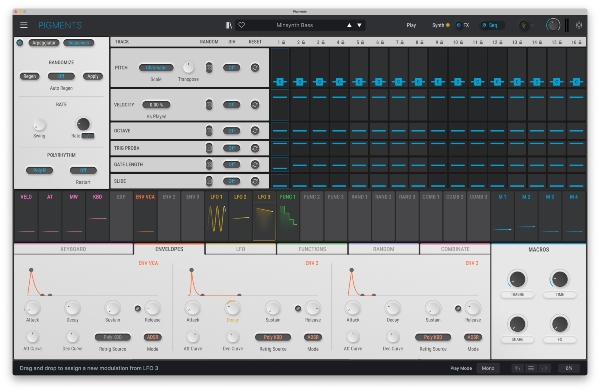Load next preset with down arrow

(x=359, y=25)
